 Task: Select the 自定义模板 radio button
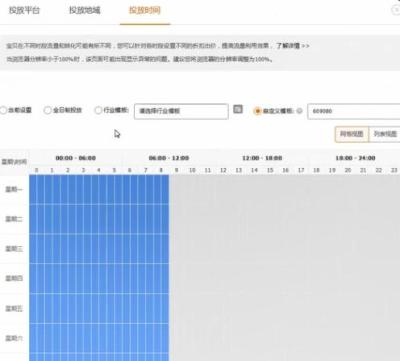point(257,111)
